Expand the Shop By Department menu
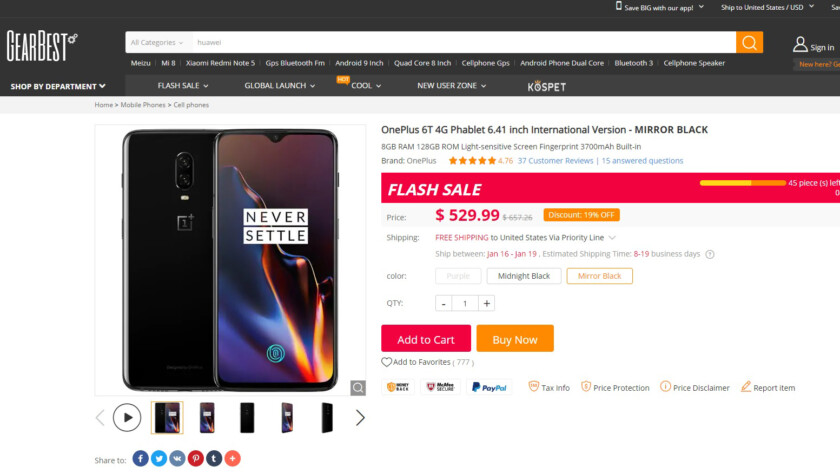The width and height of the screenshot is (840, 473). (58, 86)
